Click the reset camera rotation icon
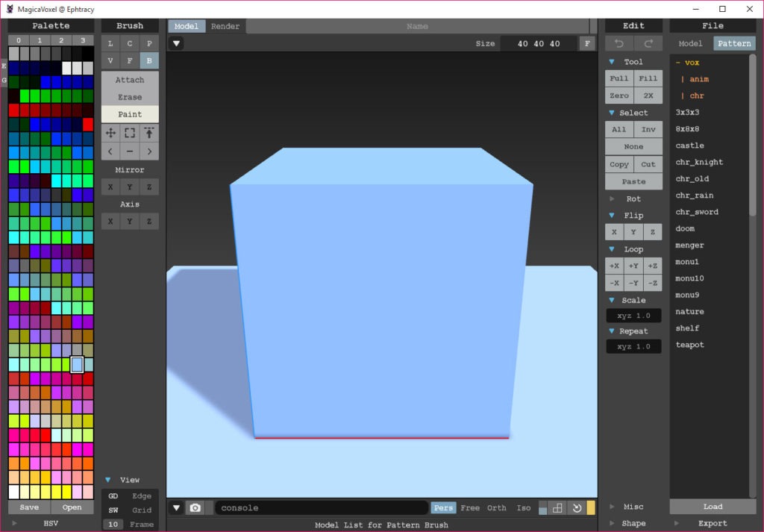Viewport: 764px width, 532px height. [x=577, y=508]
